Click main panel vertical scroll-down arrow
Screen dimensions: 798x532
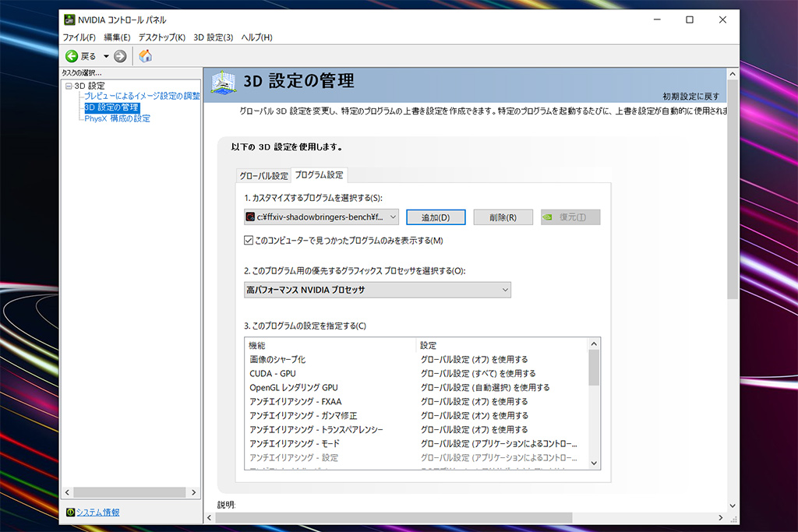tap(733, 506)
